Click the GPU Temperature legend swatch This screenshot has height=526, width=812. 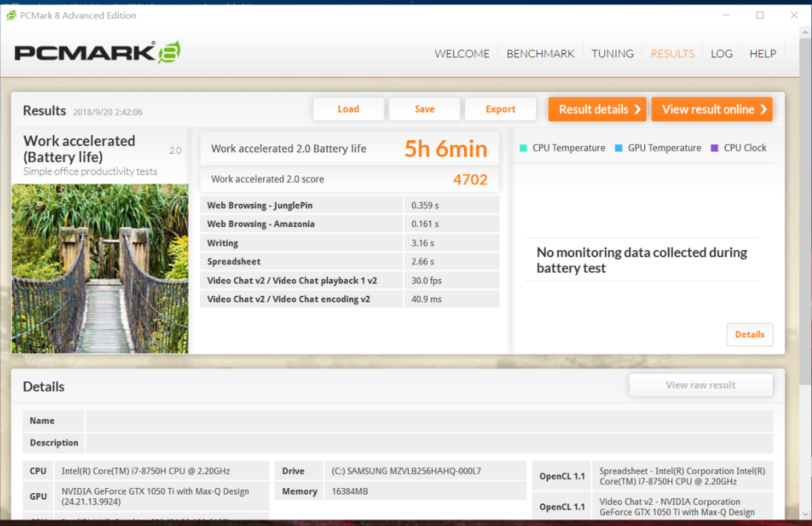coord(618,148)
